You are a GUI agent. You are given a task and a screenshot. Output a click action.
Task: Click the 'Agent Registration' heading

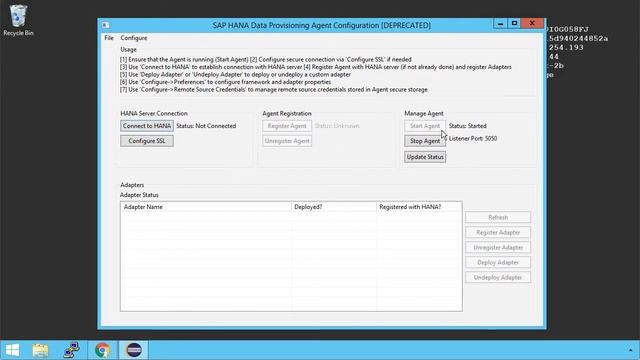pyautogui.click(x=287, y=113)
